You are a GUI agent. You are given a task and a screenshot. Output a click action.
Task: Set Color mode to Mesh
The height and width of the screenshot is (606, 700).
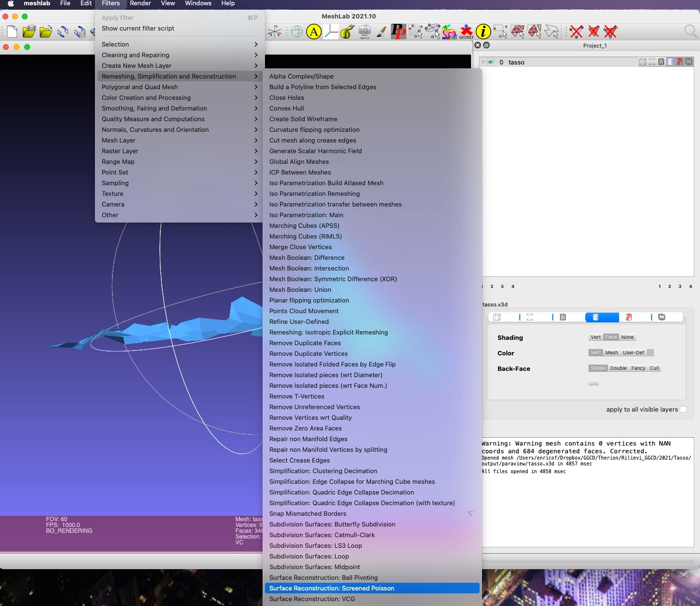pyautogui.click(x=611, y=353)
